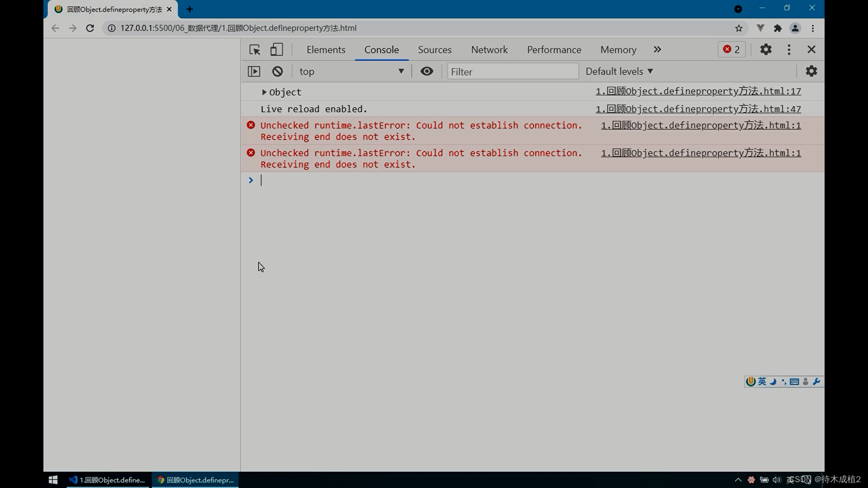Show hidden system tray icons
868x488 pixels.
738,480
